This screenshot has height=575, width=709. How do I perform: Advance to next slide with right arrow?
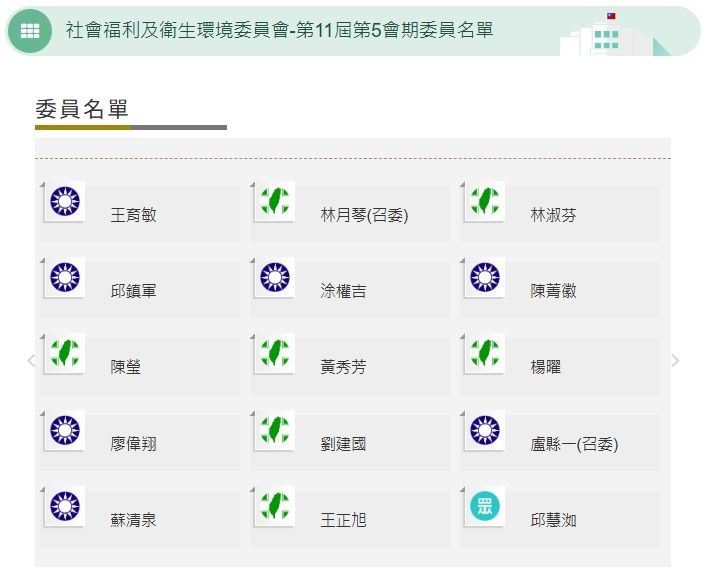click(x=675, y=360)
